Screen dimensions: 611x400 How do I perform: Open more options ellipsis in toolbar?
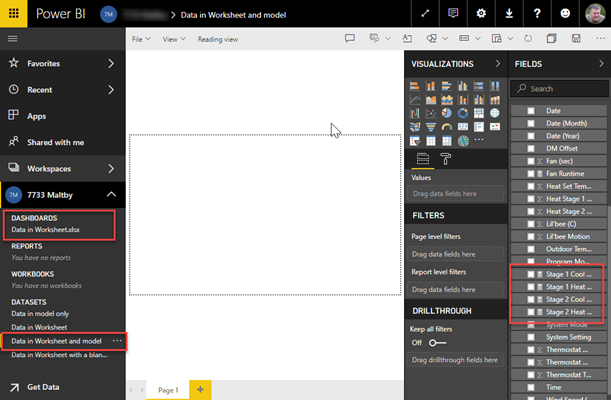pos(600,38)
